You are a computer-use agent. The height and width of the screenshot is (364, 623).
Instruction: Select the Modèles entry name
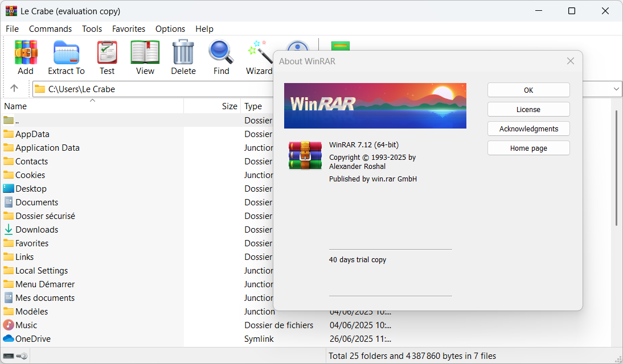[x=32, y=312]
